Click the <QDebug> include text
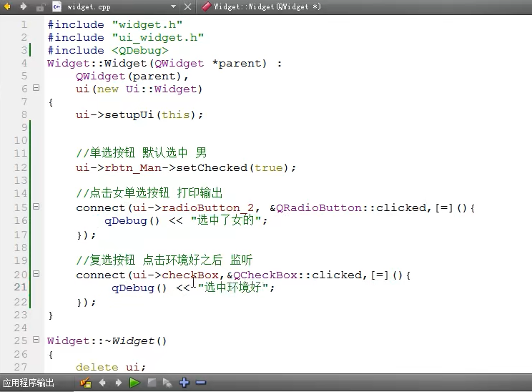The height and width of the screenshot is (392, 532). (x=140, y=51)
